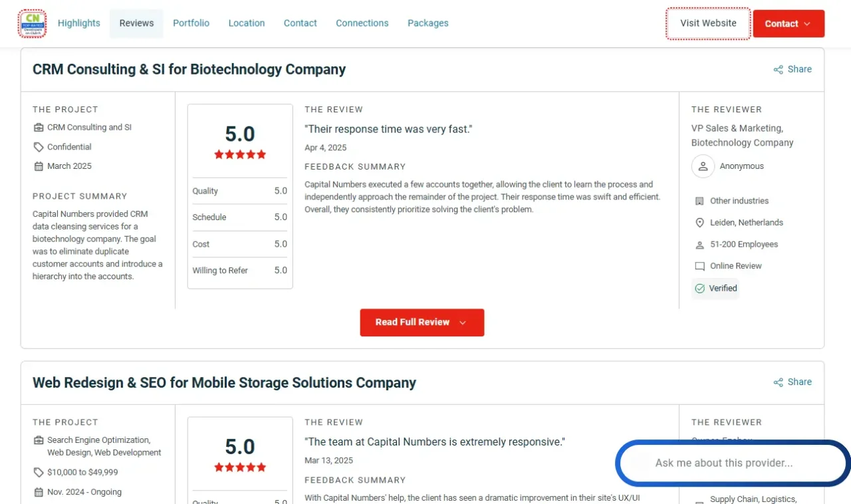Click the calendar icon next to March 2025
Viewport: 851px width, 504px height.
[39, 166]
